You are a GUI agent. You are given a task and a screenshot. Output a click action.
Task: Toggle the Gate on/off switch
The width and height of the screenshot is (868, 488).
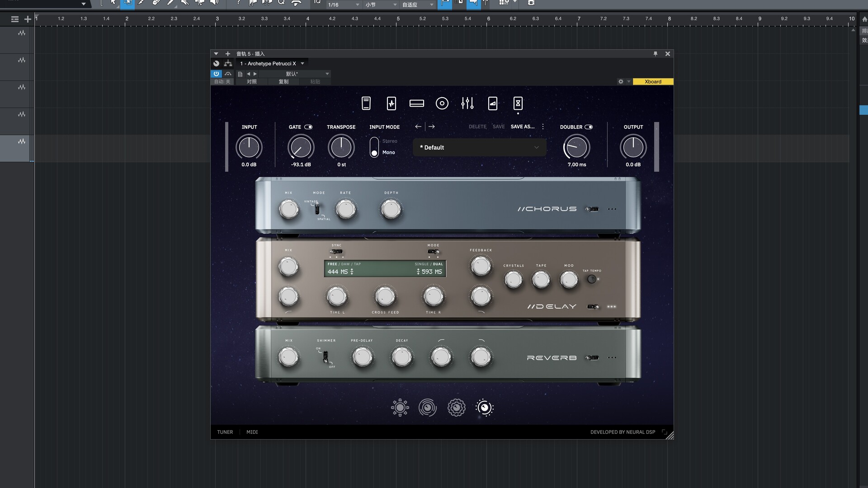coord(308,127)
